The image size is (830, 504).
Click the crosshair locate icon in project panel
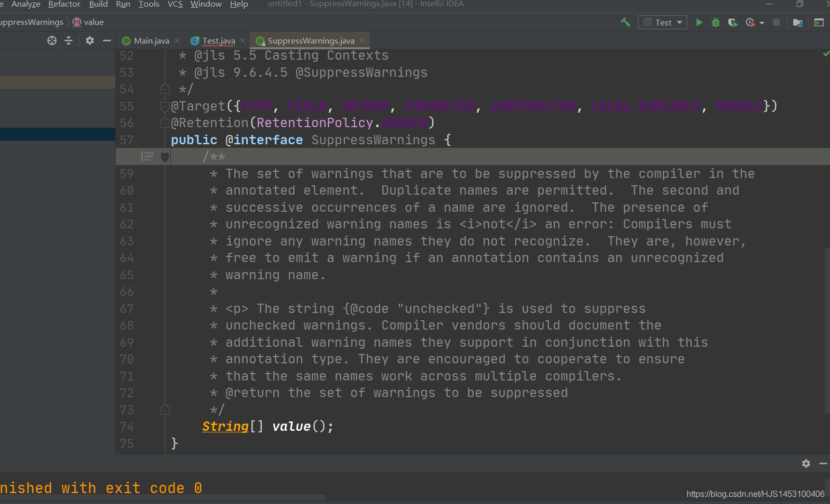(x=52, y=40)
